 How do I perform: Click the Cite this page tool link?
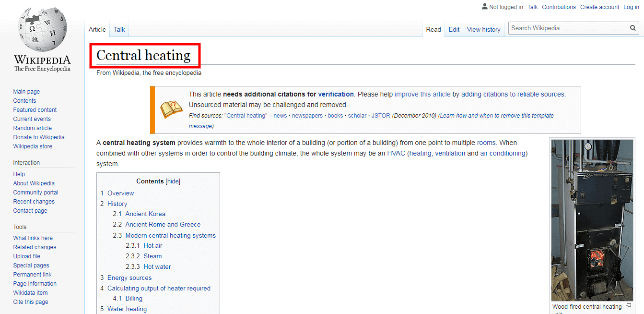pyautogui.click(x=31, y=302)
